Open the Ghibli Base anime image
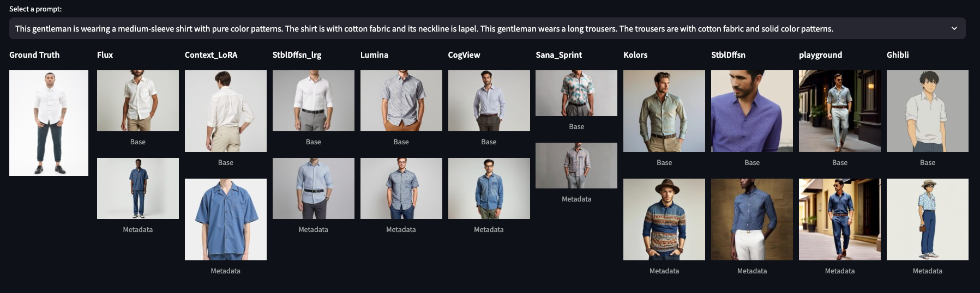The width and height of the screenshot is (980, 293). (928, 111)
